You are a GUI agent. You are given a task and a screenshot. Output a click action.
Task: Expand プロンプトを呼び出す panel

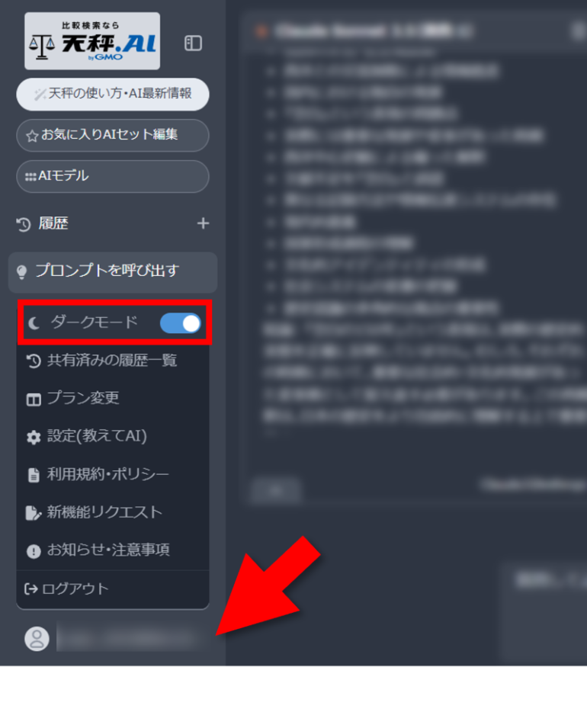pos(113,272)
